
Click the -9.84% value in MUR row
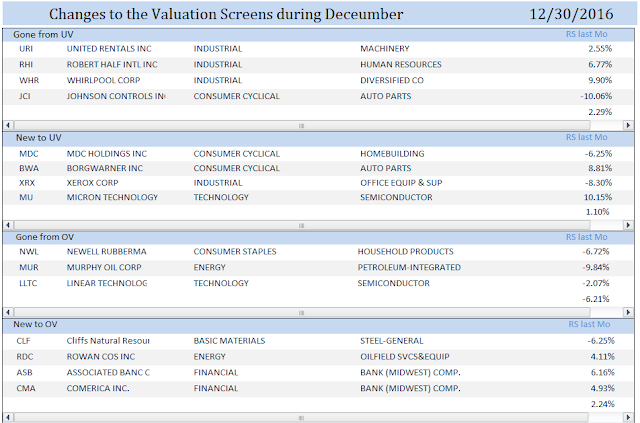point(596,267)
